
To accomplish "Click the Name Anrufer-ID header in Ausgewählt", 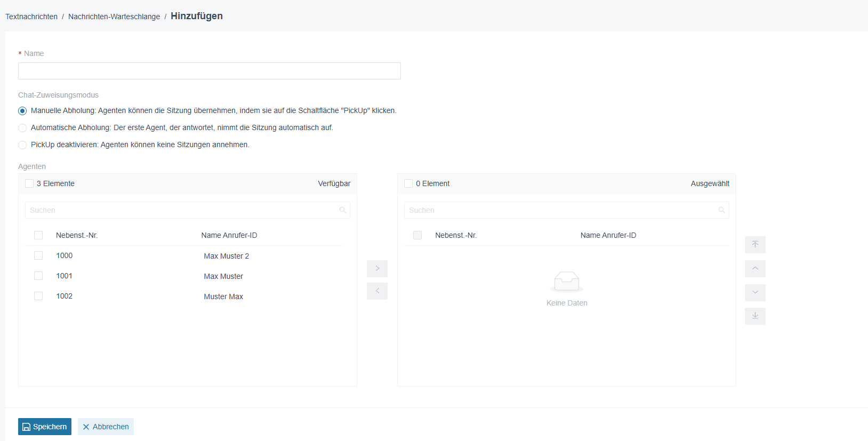I will 608,235.
